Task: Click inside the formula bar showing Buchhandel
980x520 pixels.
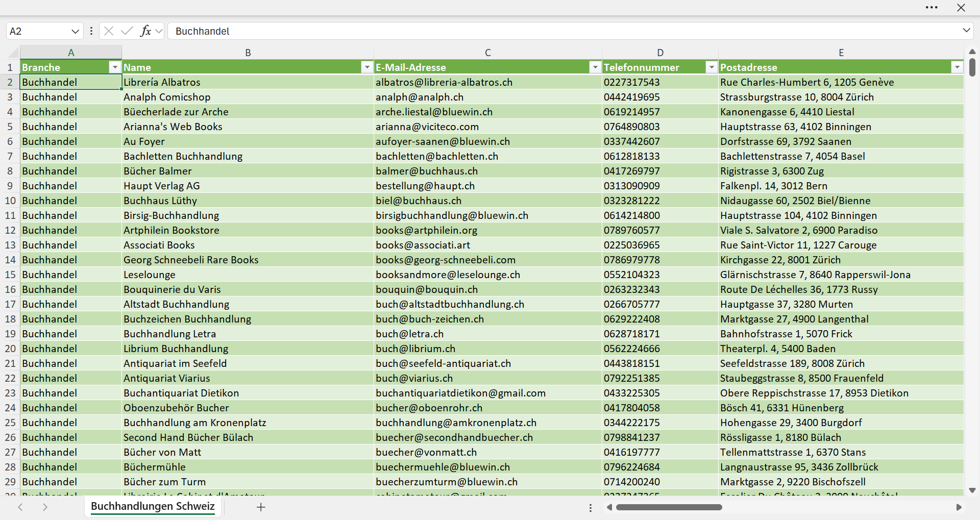Action: click(x=564, y=31)
